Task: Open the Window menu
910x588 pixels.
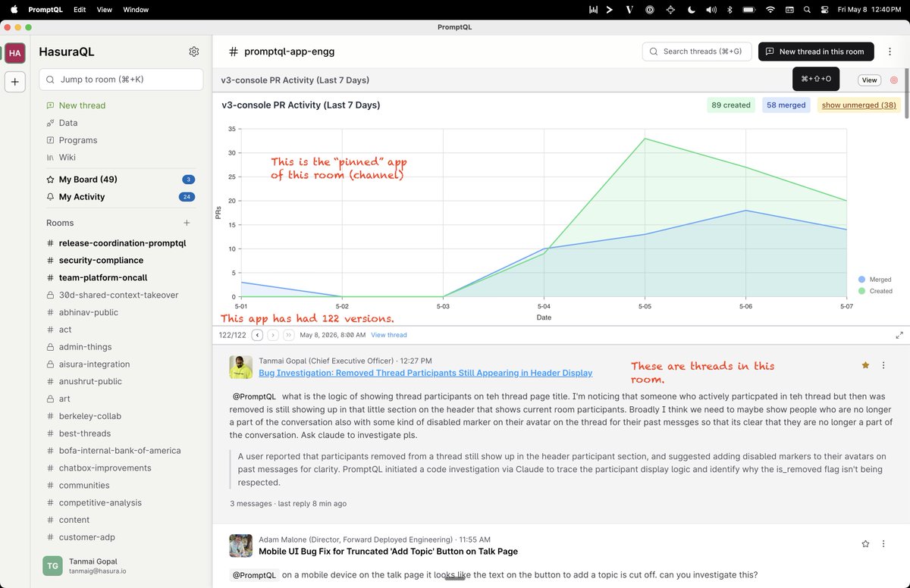Action: tap(136, 10)
